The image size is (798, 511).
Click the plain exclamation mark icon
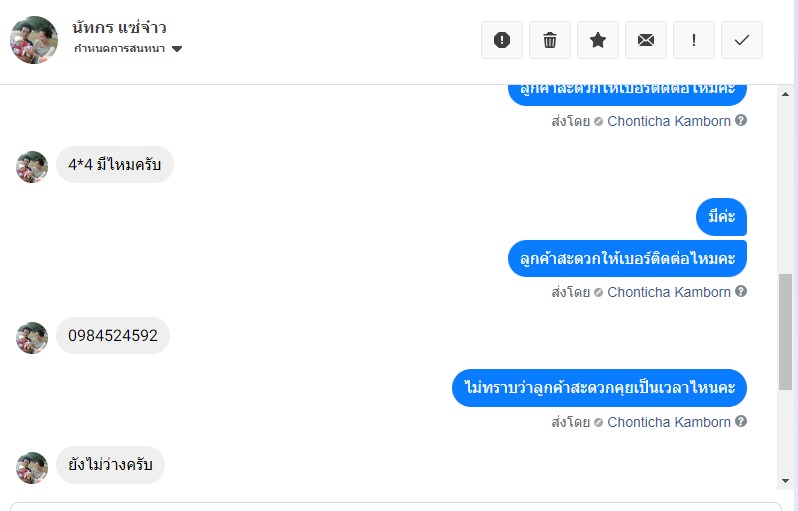pos(694,40)
